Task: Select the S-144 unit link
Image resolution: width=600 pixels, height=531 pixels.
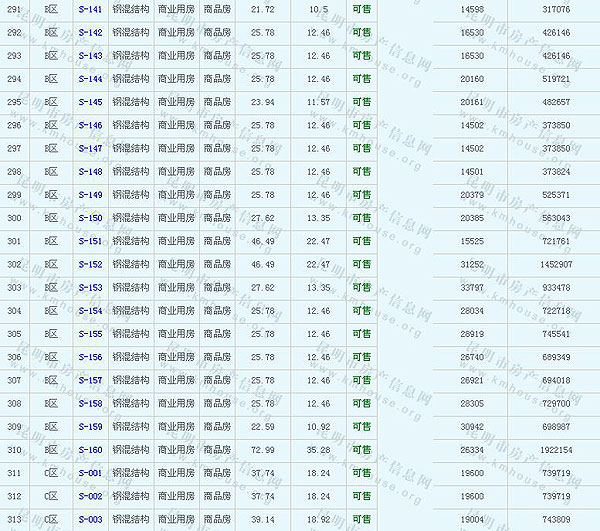Action: click(90, 79)
